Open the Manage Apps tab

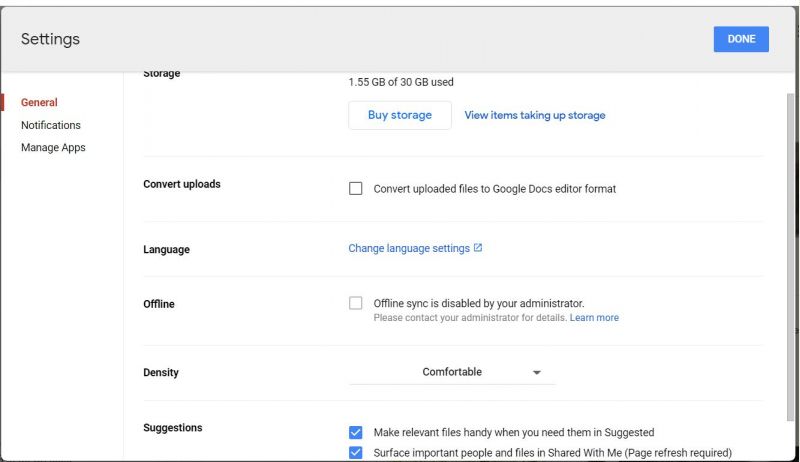[53, 147]
